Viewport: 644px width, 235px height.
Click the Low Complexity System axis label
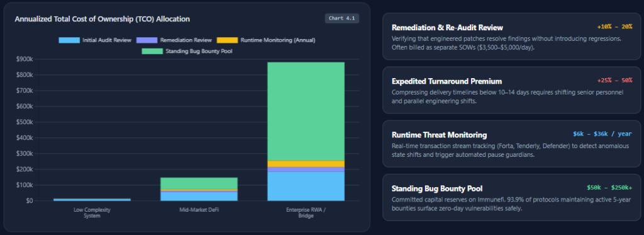[x=92, y=213]
